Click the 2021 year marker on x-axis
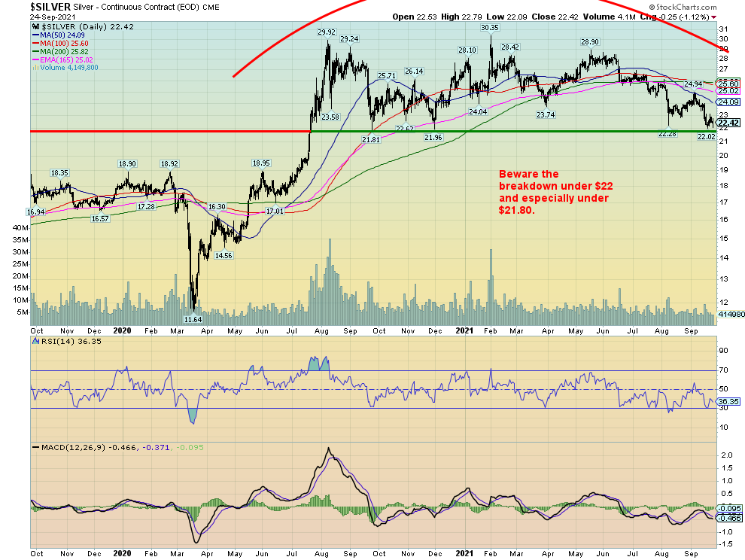Viewport: 745px width, 560px height. pyautogui.click(x=468, y=330)
